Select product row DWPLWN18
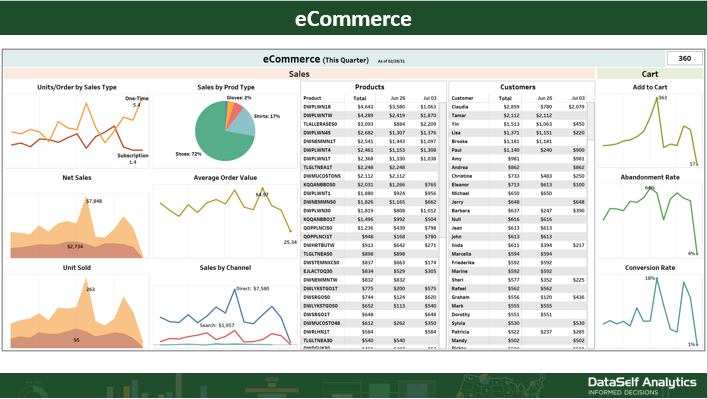This screenshot has height=399, width=708. 370,107
